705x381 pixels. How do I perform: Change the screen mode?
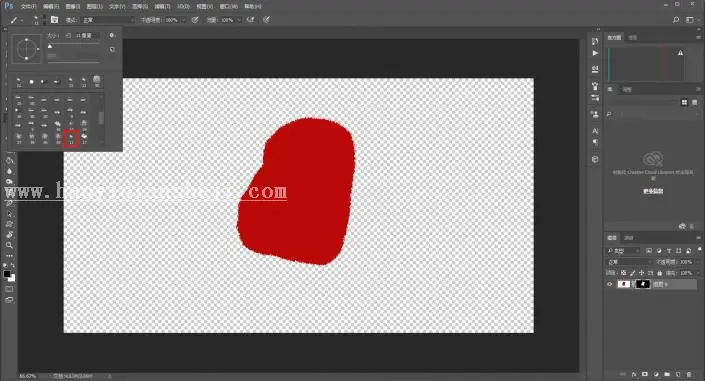click(x=9, y=300)
